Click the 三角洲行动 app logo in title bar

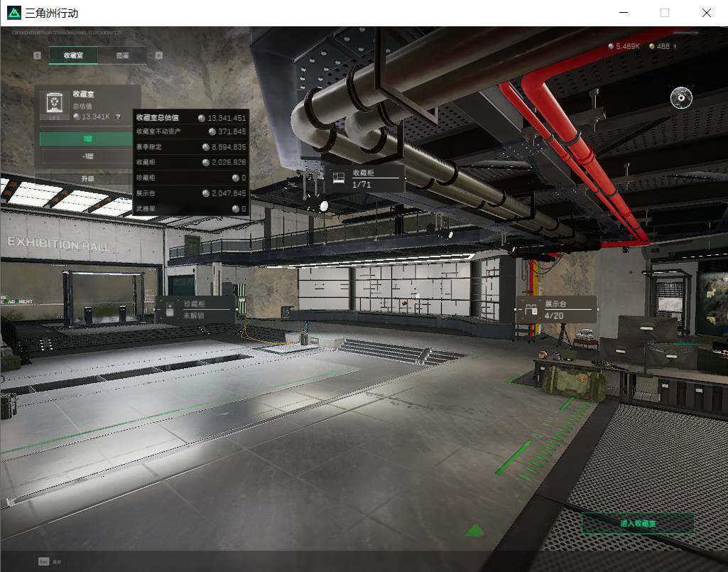(x=14, y=13)
